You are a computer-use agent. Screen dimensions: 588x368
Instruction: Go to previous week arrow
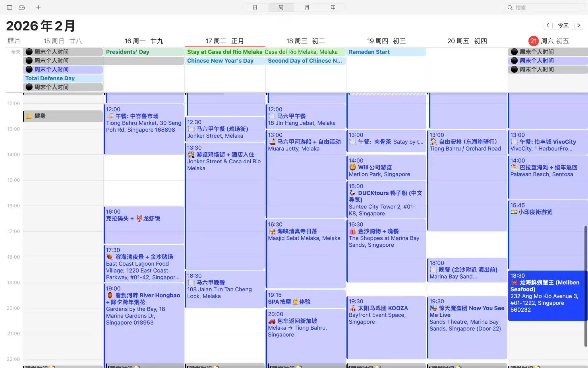pos(548,26)
